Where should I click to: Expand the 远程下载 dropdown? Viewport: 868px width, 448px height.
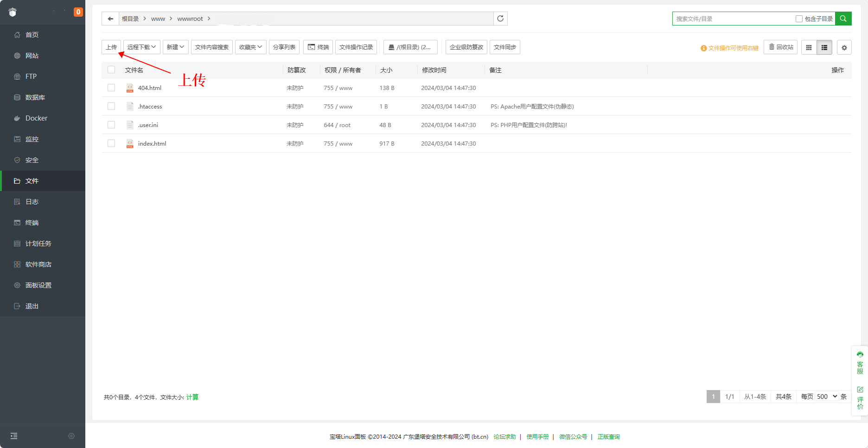141,47
